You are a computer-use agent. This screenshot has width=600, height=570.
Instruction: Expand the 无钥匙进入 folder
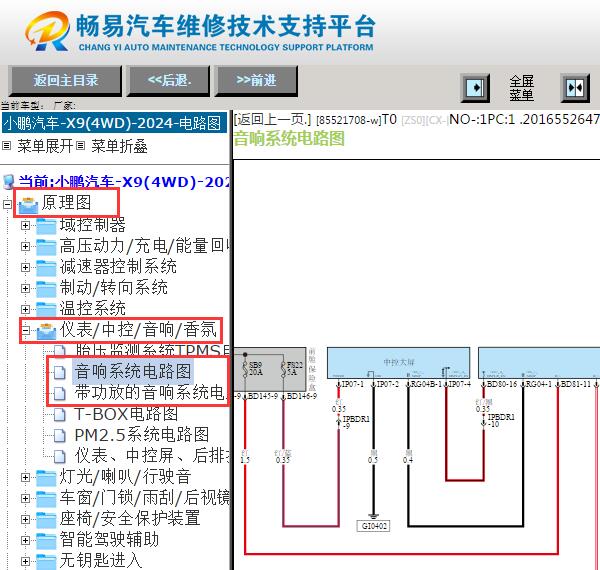point(25,561)
